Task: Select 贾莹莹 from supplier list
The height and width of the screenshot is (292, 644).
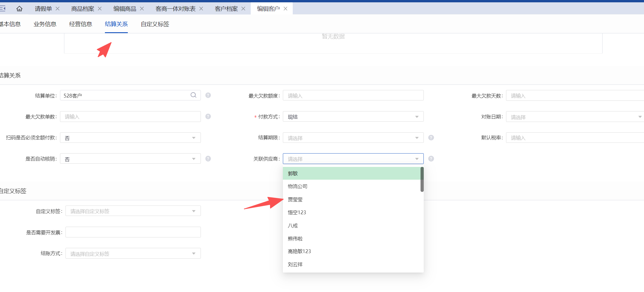Action: pyautogui.click(x=295, y=199)
